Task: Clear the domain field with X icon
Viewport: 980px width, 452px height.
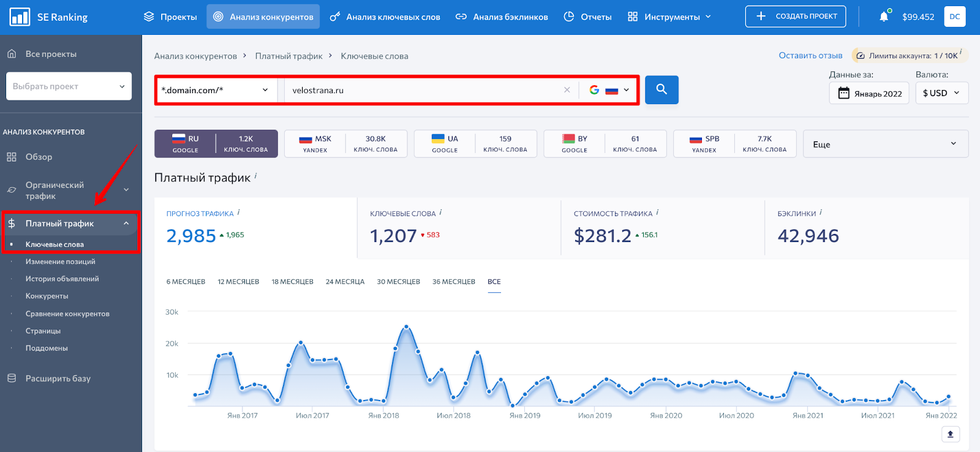Action: 567,90
